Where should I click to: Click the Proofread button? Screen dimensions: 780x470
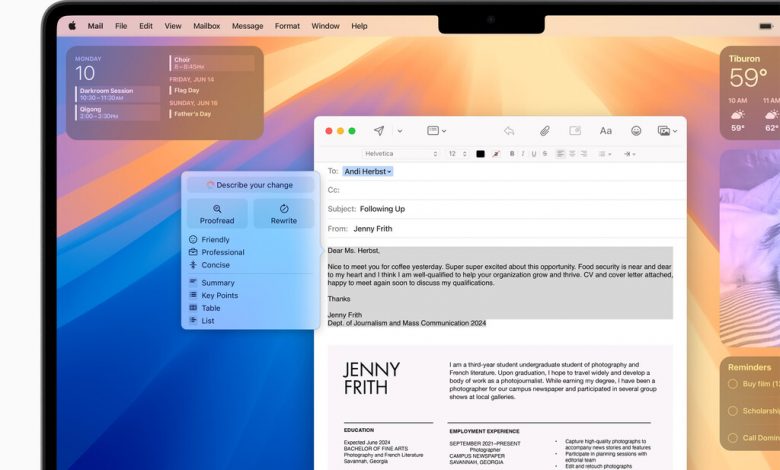click(217, 214)
